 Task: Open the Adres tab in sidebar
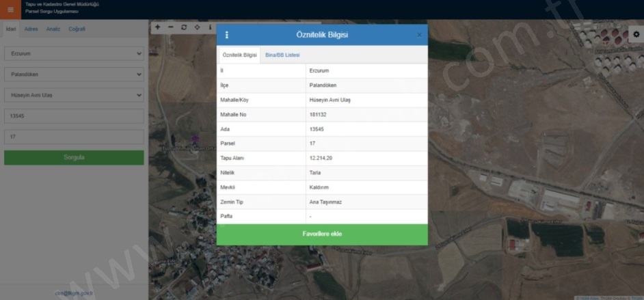tap(31, 29)
